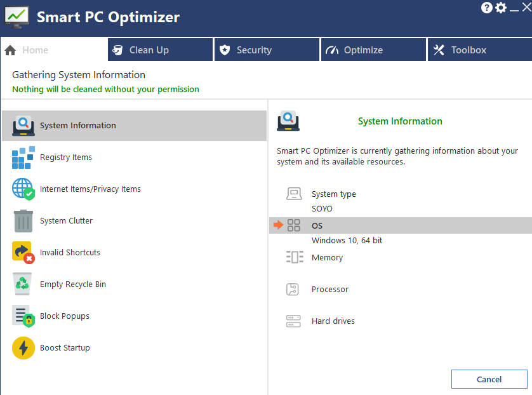Click the highlighted 'OS' label
Screen dimensions: 532x395
pyautogui.click(x=317, y=225)
